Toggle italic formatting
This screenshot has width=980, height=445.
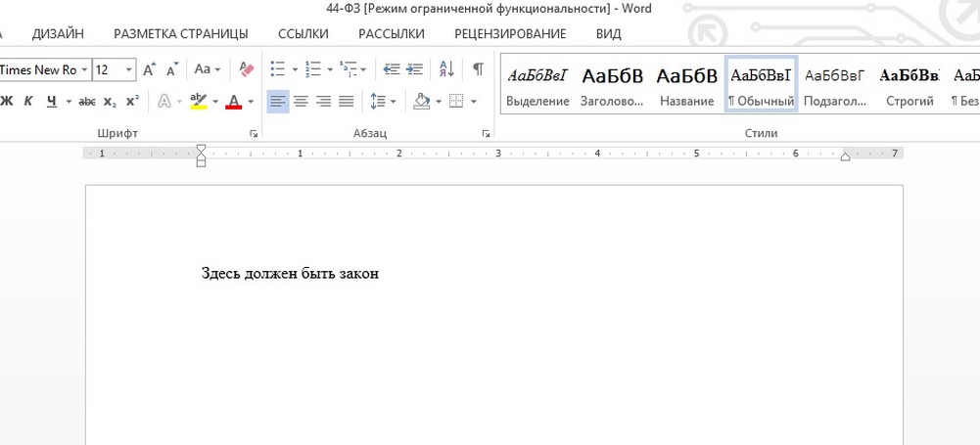28,101
